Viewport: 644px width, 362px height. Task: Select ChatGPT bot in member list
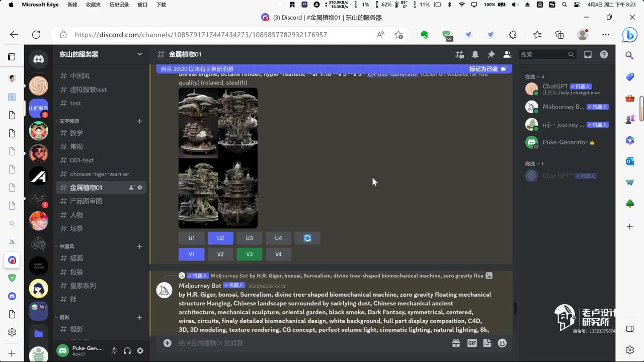pos(567,89)
